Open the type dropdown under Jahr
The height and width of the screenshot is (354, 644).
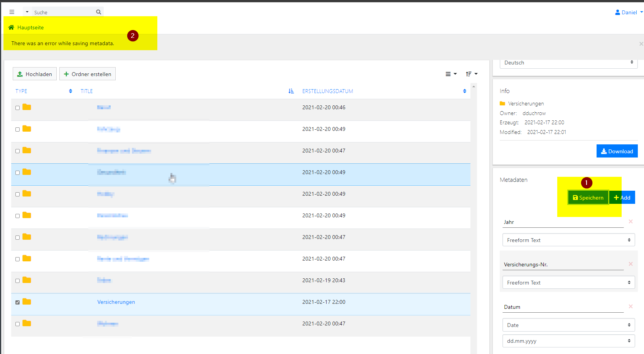(568, 240)
